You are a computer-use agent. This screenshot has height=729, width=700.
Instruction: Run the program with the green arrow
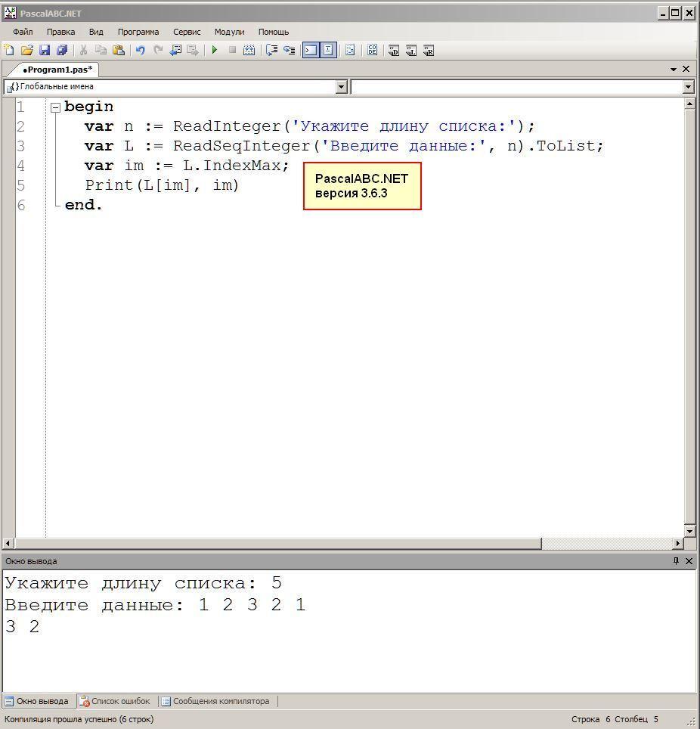214,50
